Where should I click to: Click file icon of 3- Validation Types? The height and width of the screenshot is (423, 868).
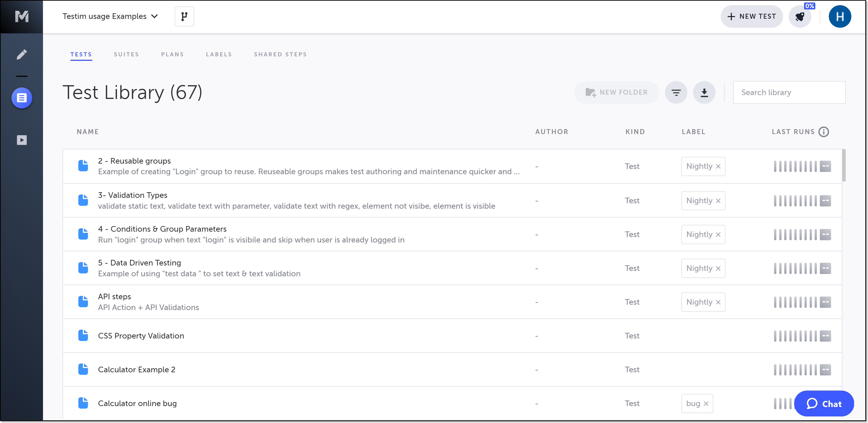[x=83, y=200]
